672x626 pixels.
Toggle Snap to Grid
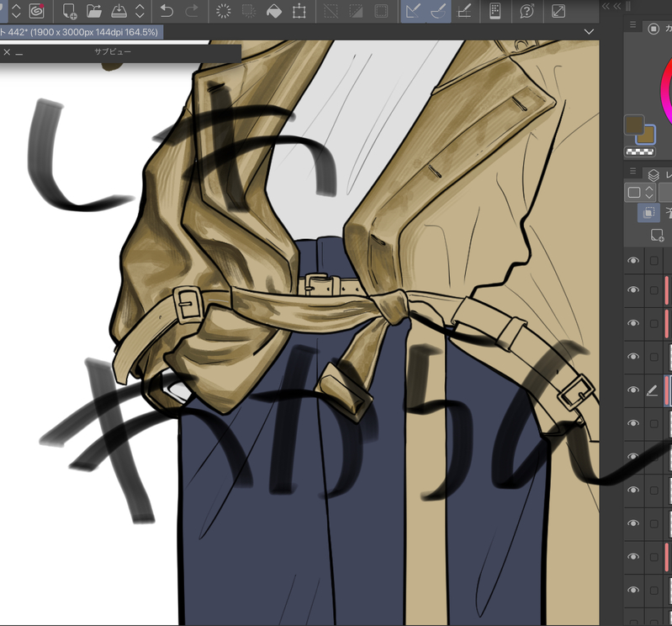(464, 11)
